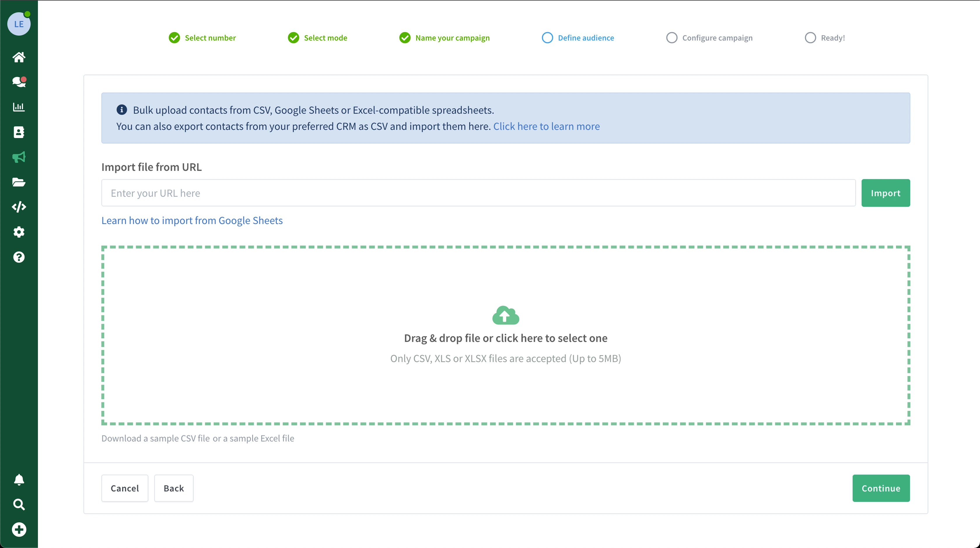Go to the Home dashboard icon
980x548 pixels.
(x=19, y=57)
